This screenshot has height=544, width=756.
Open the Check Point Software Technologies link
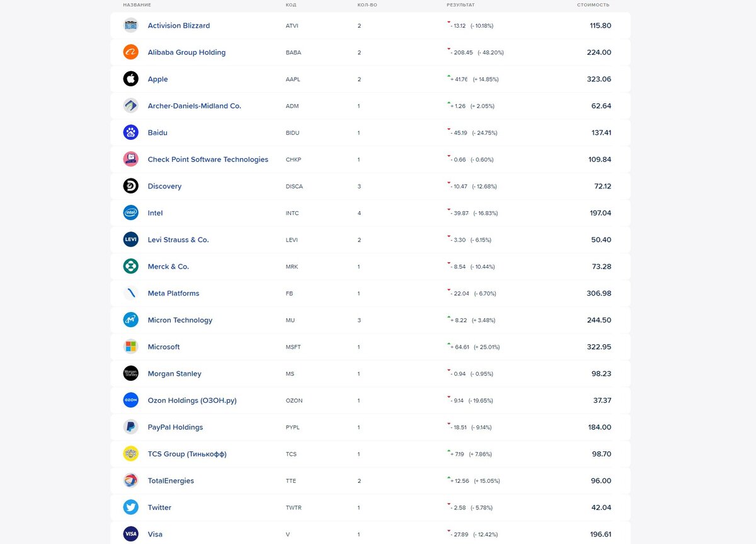[x=208, y=159]
